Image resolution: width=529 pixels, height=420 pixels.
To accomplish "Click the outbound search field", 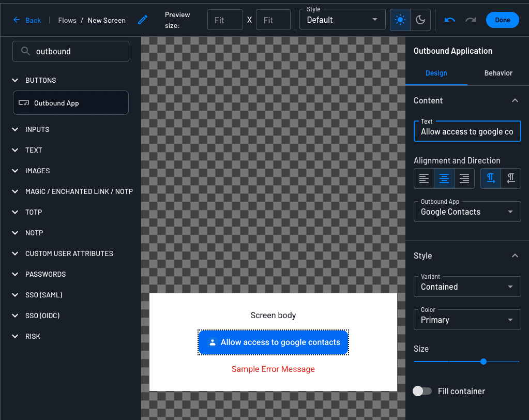I will pyautogui.click(x=70, y=51).
